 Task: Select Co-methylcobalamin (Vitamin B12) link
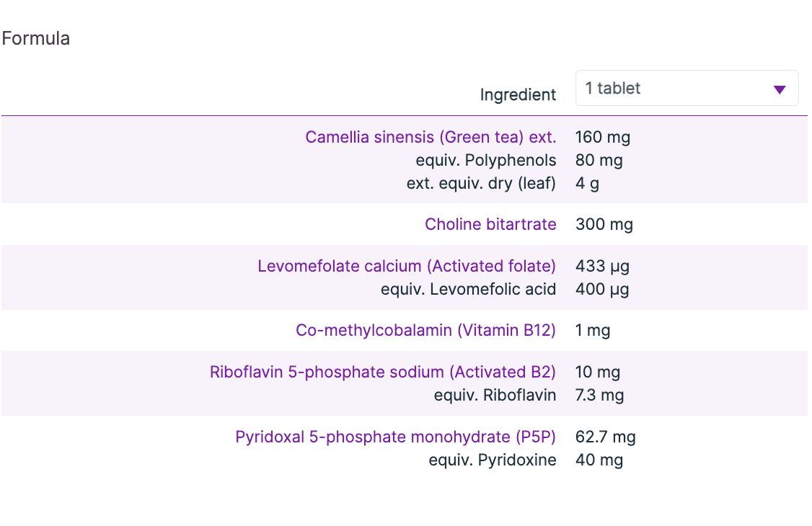[x=425, y=330]
